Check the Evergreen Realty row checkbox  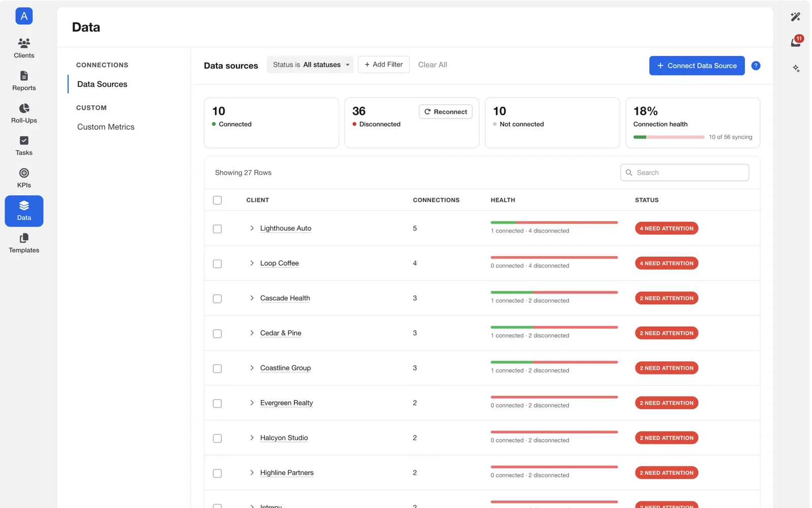(217, 403)
